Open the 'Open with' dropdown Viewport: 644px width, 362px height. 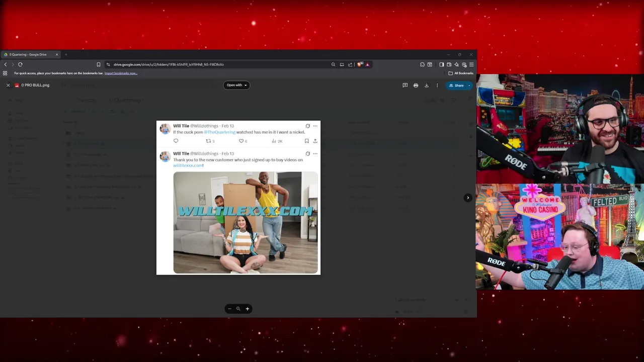[236, 85]
